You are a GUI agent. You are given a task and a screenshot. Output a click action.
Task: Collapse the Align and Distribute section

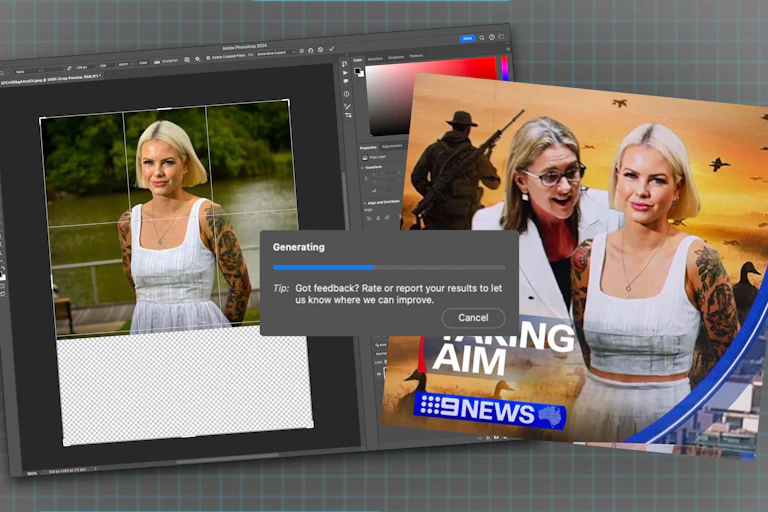pos(365,203)
